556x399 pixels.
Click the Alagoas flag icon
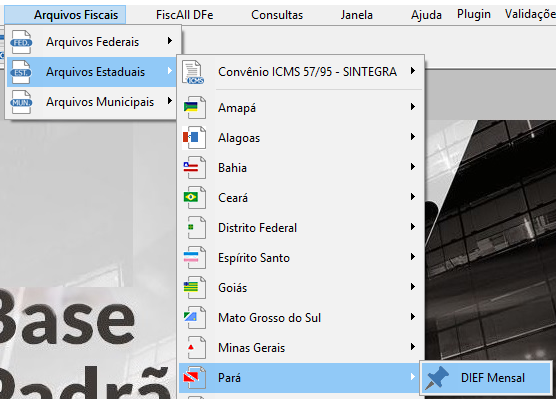tap(194, 138)
